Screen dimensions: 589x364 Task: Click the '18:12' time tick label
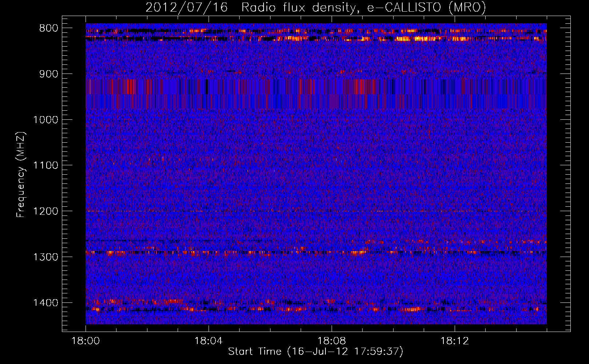(455, 341)
